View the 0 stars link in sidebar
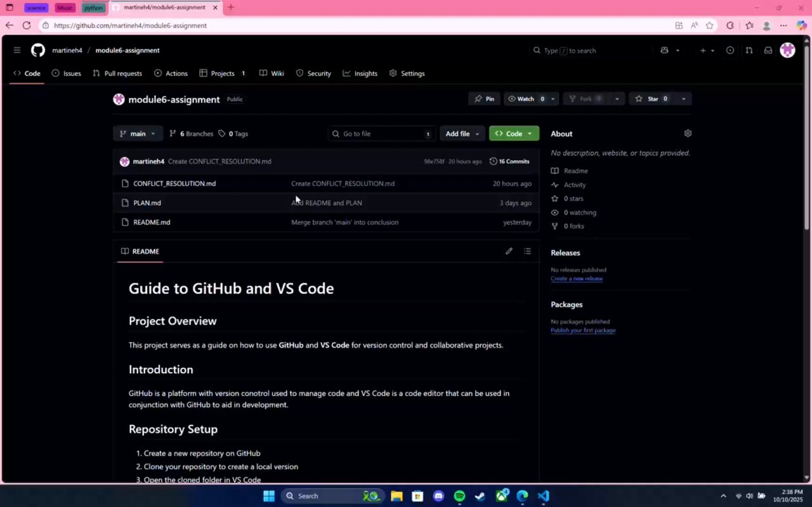Viewport: 812px width, 507px height. 567,199
